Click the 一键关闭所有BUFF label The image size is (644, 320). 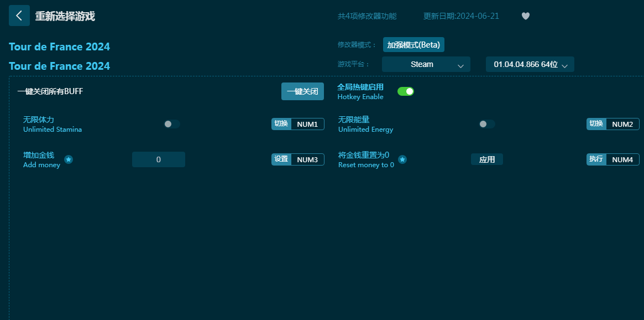[x=50, y=91]
